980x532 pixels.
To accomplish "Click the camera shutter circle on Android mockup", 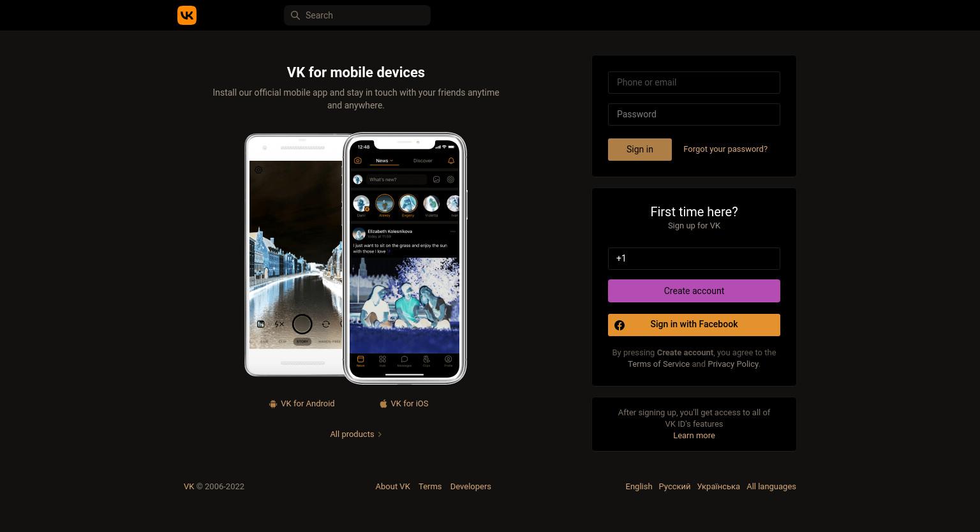I will point(302,324).
